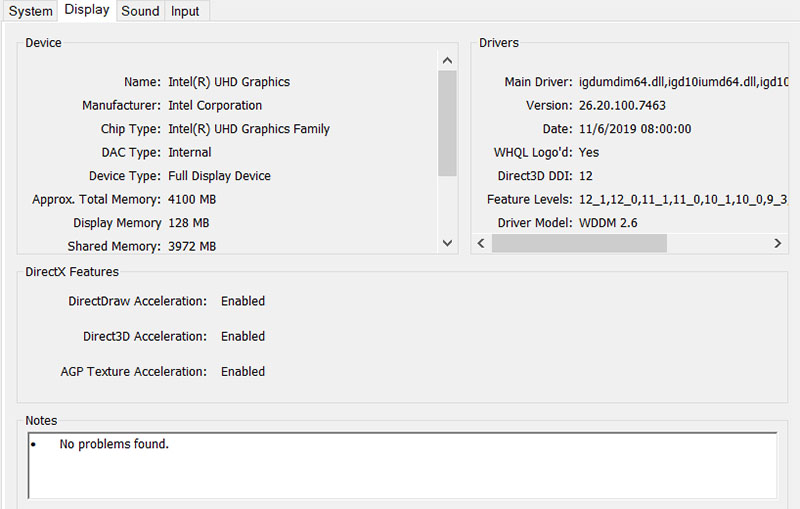Viewport: 800px width, 509px height.
Task: Click the Main Driver file list value
Action: tap(679, 82)
